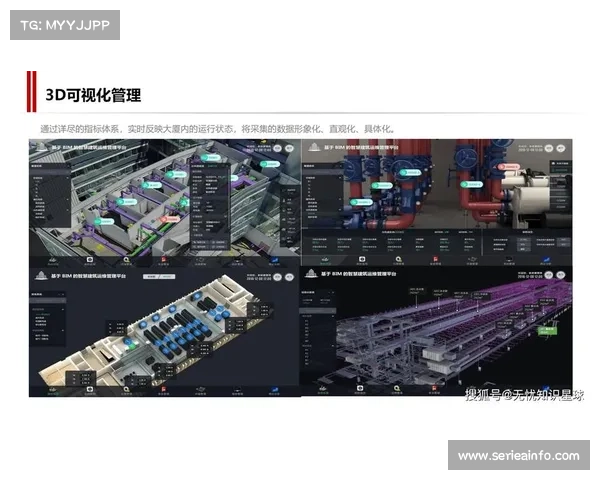Open red document icon in pump-room panel's bottom bar
Viewport: 600px width, 480px height.
pos(435,260)
